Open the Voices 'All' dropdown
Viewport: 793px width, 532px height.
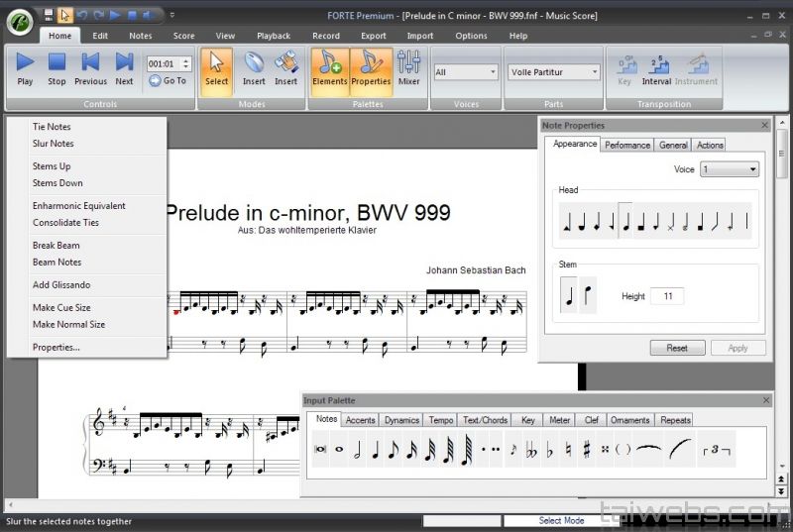tap(466, 72)
